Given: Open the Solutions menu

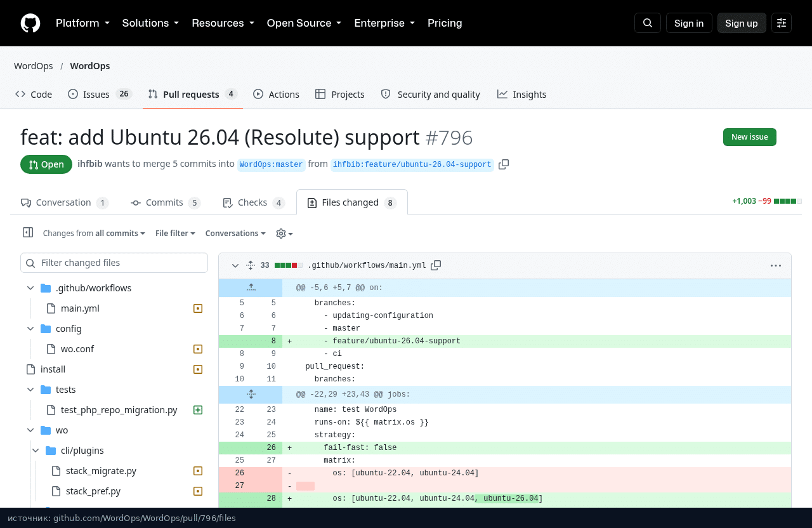Looking at the screenshot, I should tap(150, 23).
